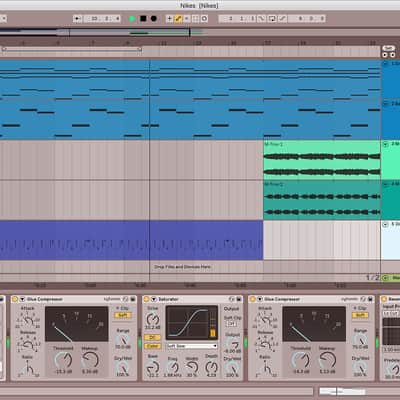400x400 pixels.
Task: Save preset of Glue Compressor after Saturator
Action: pos(370,299)
